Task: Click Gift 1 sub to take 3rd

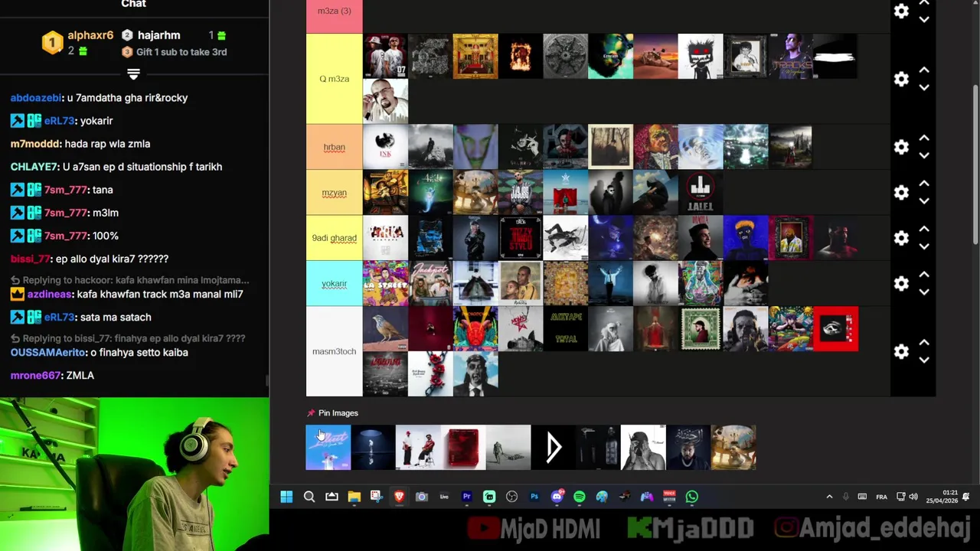Action: [x=181, y=52]
